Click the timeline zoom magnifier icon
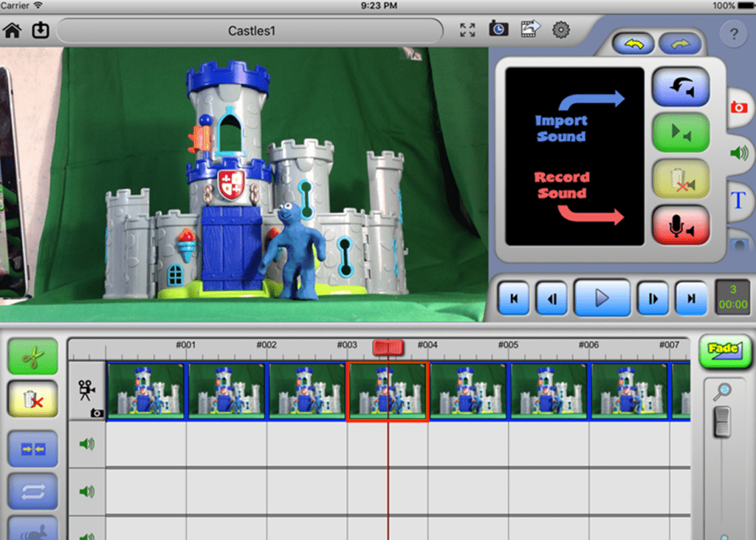The image size is (756, 540). 722,392
